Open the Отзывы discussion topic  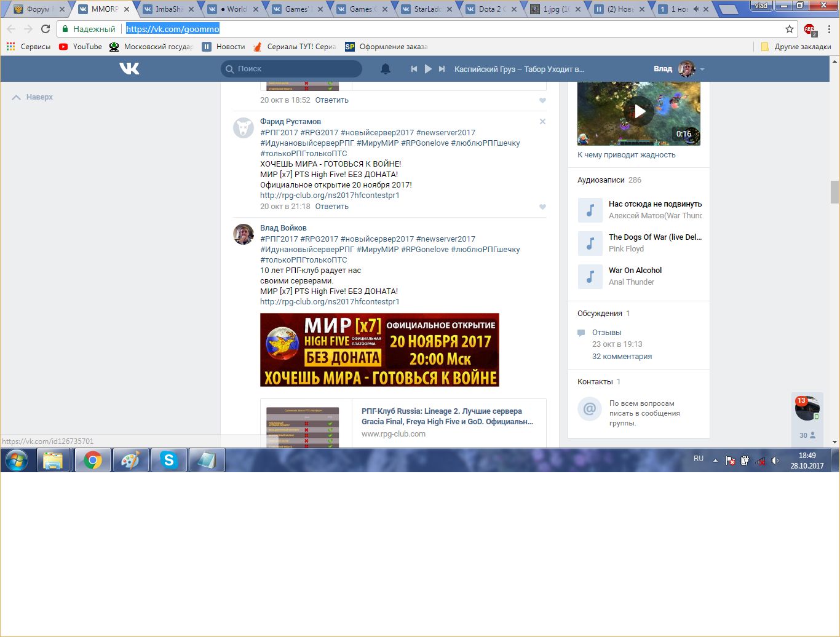(607, 333)
